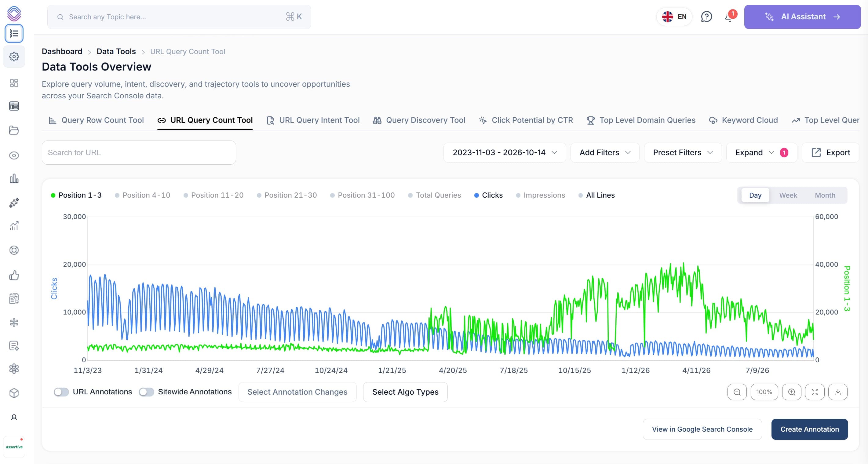The image size is (868, 464).
Task: Switch to Query Row Count Tool tab
Action: [x=96, y=120]
